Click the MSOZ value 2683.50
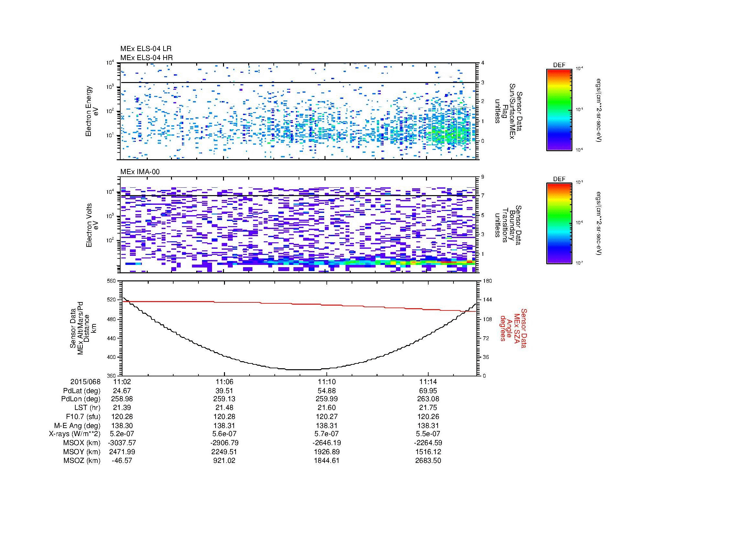 tap(428, 461)
